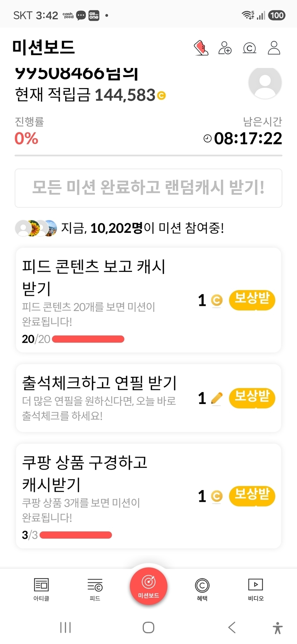
Task: Claim reward for Coupang product mission
Action: 252,496
